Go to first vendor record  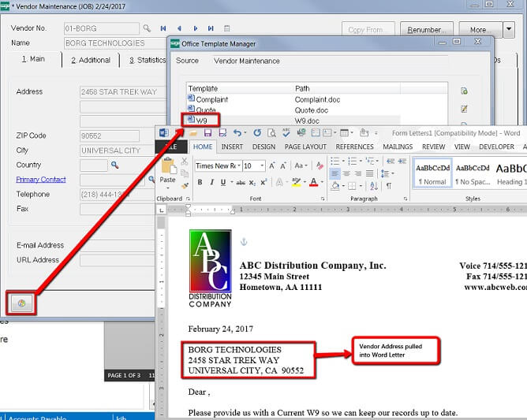tap(163, 28)
